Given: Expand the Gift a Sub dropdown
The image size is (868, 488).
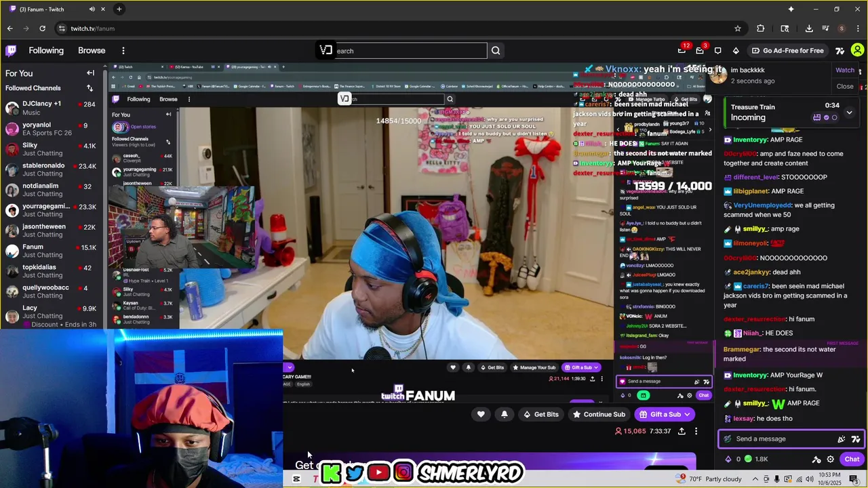Looking at the screenshot, I should pyautogui.click(x=687, y=414).
